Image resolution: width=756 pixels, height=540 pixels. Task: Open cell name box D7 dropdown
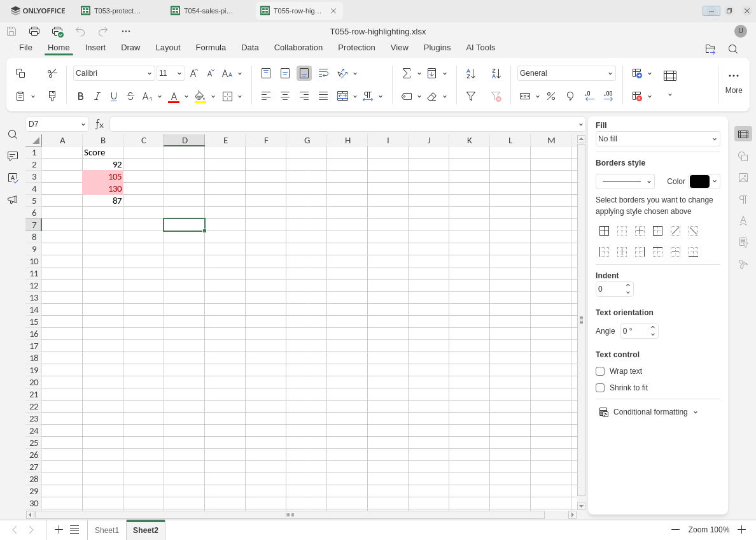tap(83, 125)
